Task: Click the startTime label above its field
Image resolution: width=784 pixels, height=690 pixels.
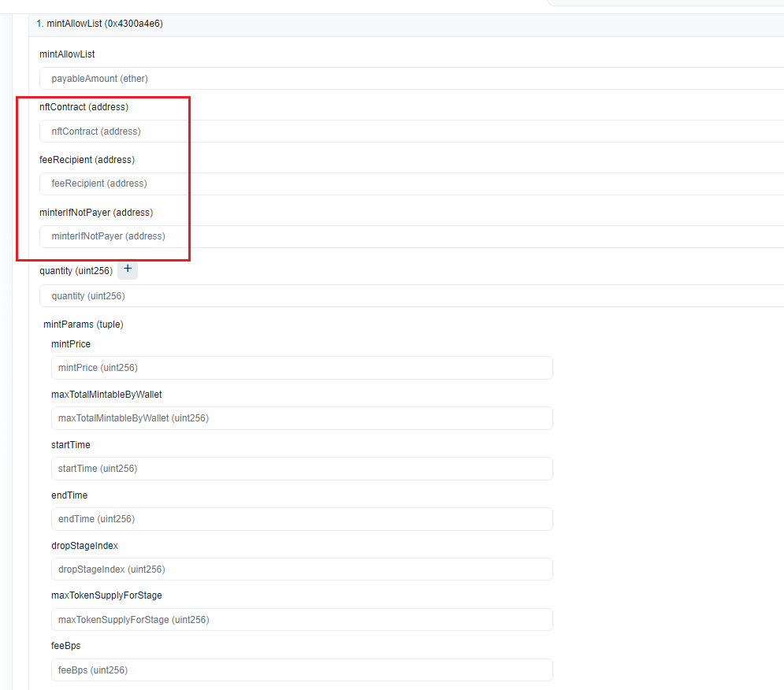Action: point(71,445)
